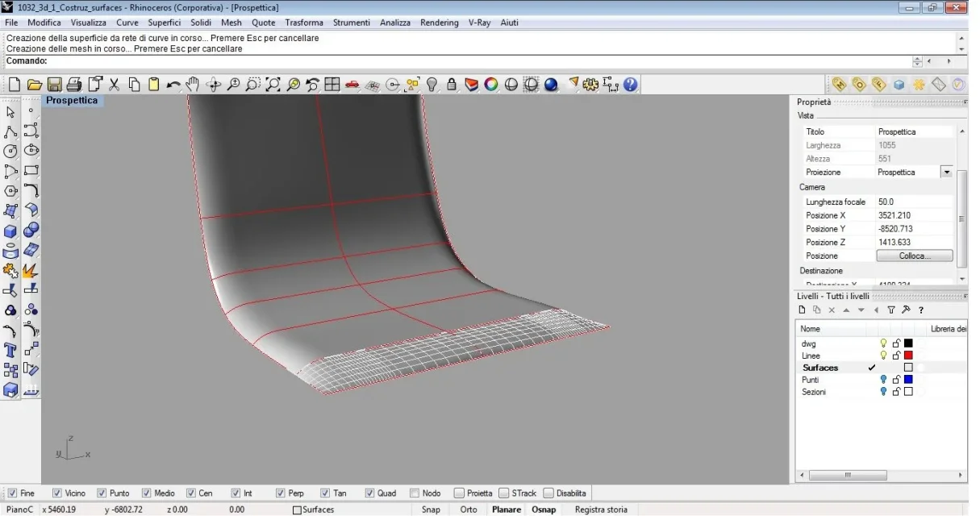This screenshot has height=516, width=980.
Task: Click the layer filter funnel icon
Action: coord(891,310)
